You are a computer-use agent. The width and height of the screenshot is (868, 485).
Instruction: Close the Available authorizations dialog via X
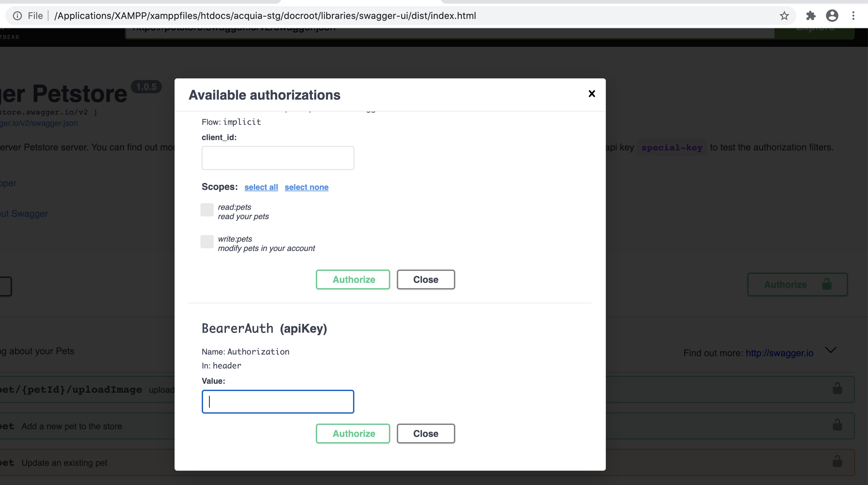[592, 94]
